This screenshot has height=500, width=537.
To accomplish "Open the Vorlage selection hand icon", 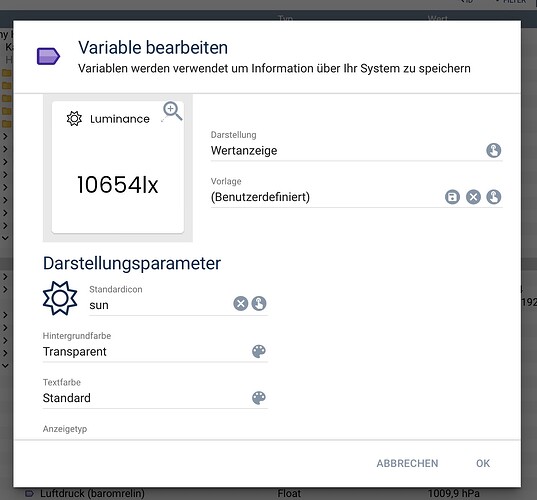I will (494, 197).
